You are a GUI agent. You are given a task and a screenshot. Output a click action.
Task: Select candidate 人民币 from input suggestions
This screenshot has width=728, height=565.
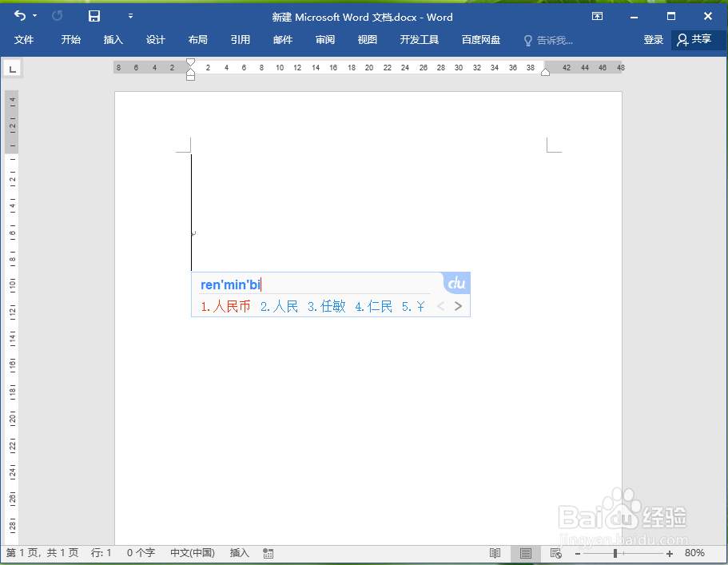(x=224, y=305)
